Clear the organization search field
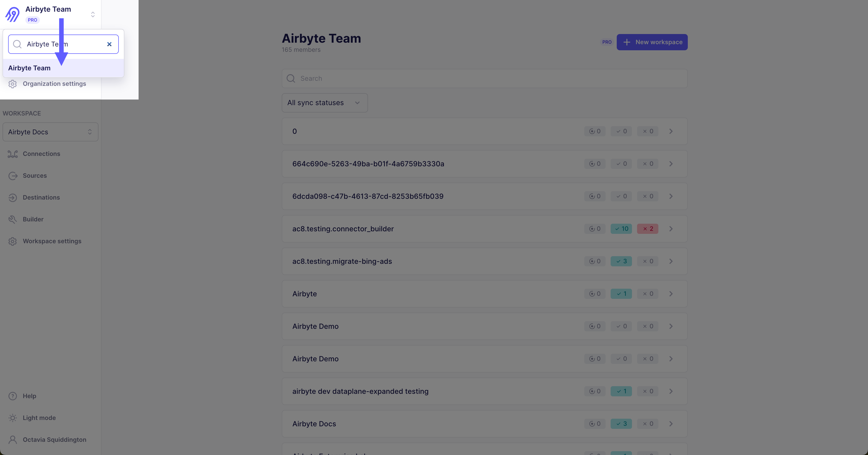Viewport: 868px width, 455px height. 109,44
